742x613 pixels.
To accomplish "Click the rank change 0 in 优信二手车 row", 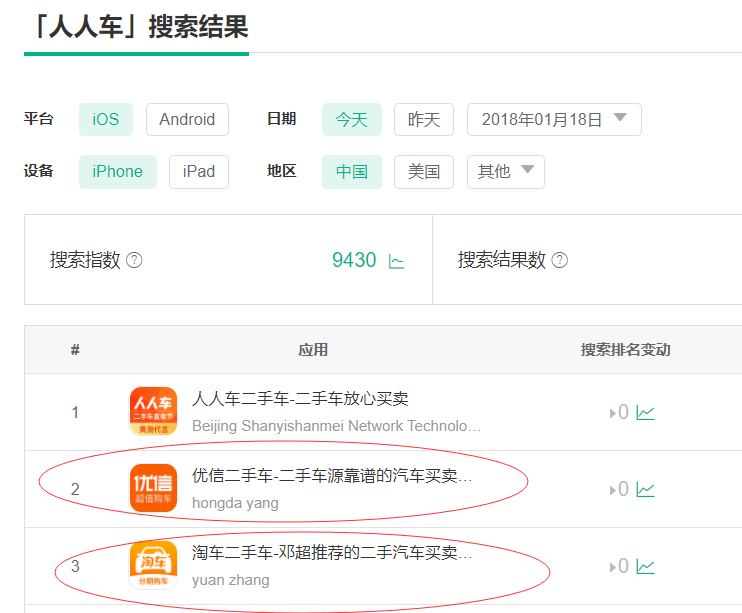I will click(623, 489).
